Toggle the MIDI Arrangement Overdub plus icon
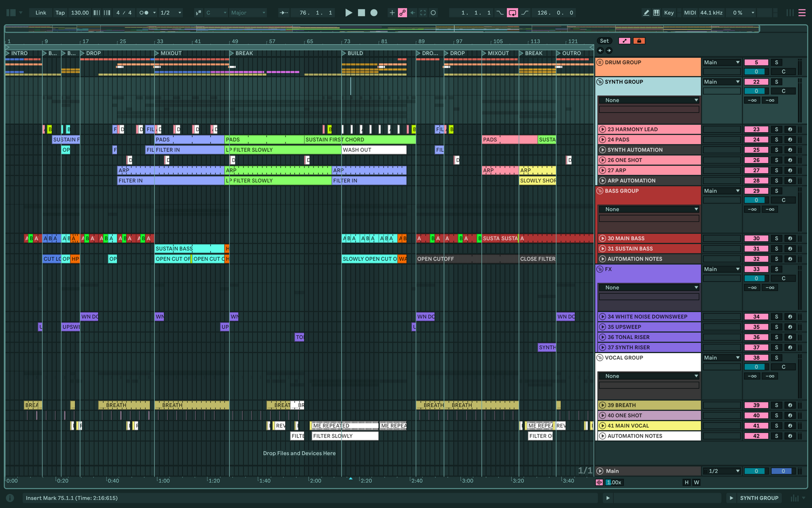The image size is (812, 508). 392,13
